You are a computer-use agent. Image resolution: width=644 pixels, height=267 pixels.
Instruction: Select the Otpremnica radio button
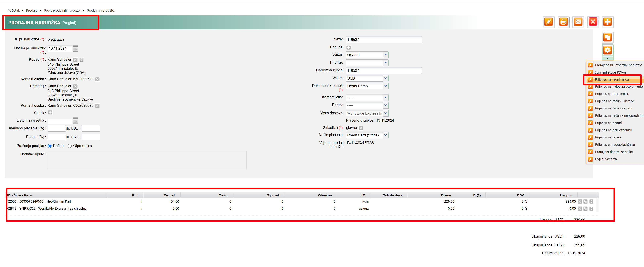70,146
